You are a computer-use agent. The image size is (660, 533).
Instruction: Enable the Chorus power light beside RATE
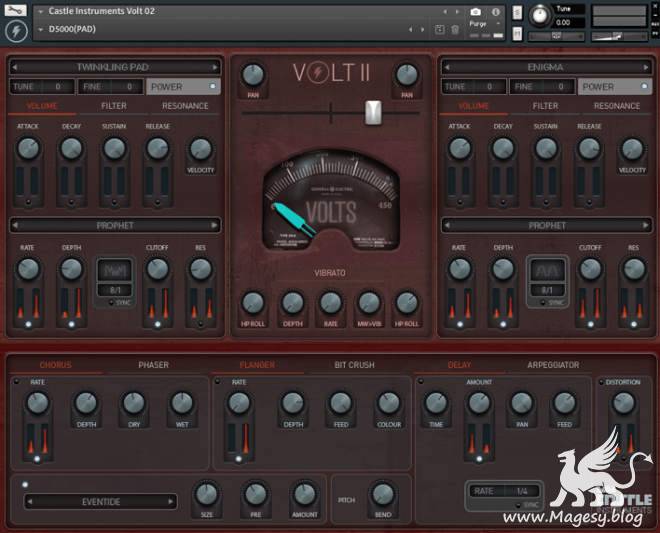tap(16, 382)
